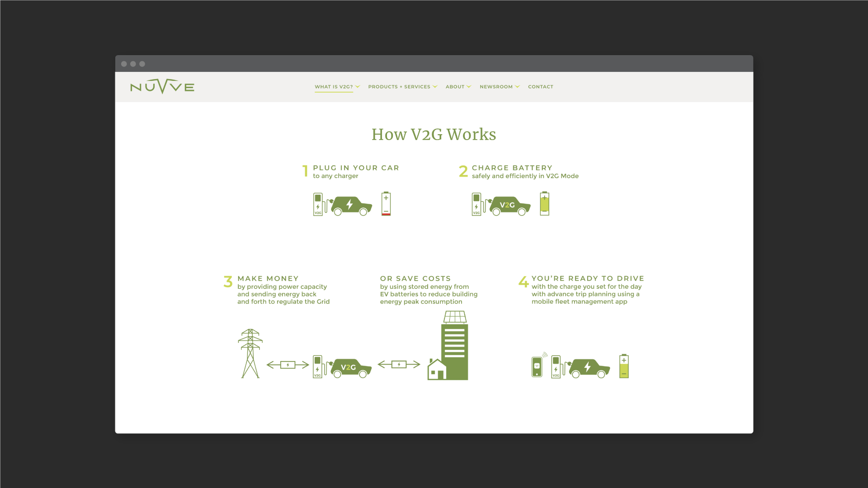Click the lightning bolt car in step 1
The height and width of the screenshot is (488, 868).
[351, 206]
